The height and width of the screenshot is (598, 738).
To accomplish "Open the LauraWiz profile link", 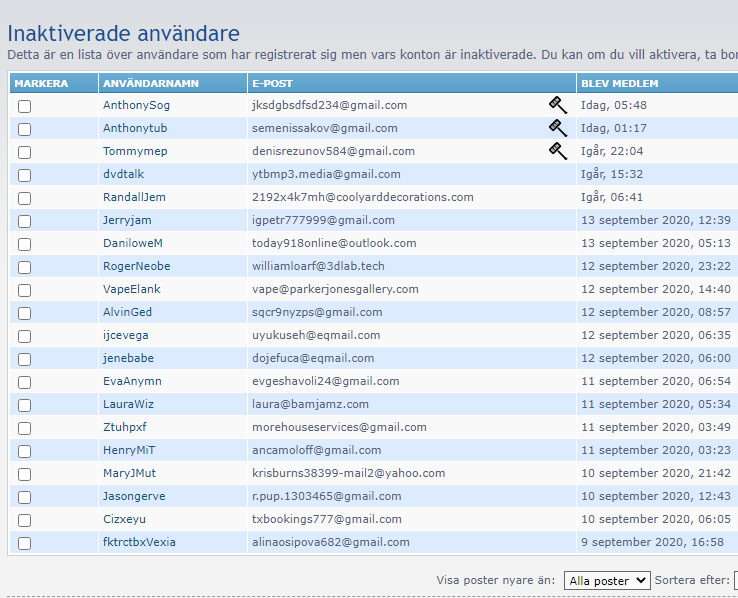I will click(x=128, y=404).
